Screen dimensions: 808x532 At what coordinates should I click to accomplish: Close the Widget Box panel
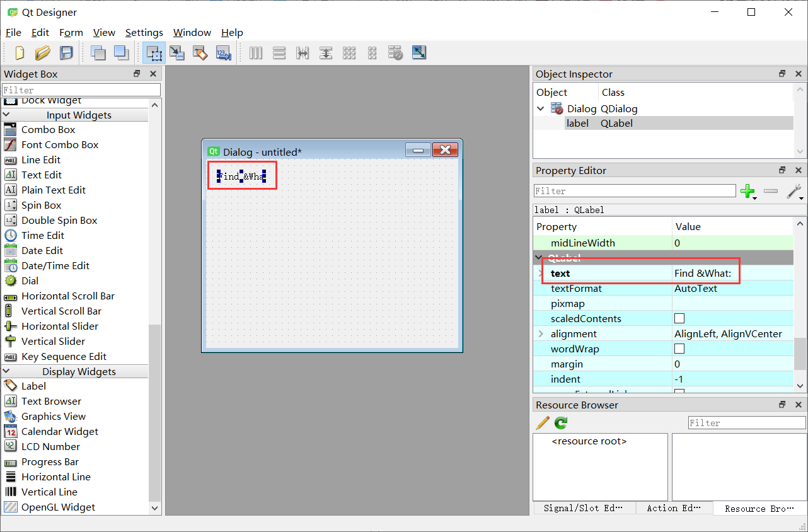pos(153,74)
